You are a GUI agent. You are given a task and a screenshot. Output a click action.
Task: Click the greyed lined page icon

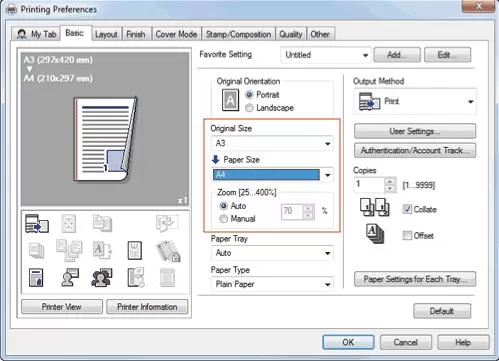tap(167, 278)
